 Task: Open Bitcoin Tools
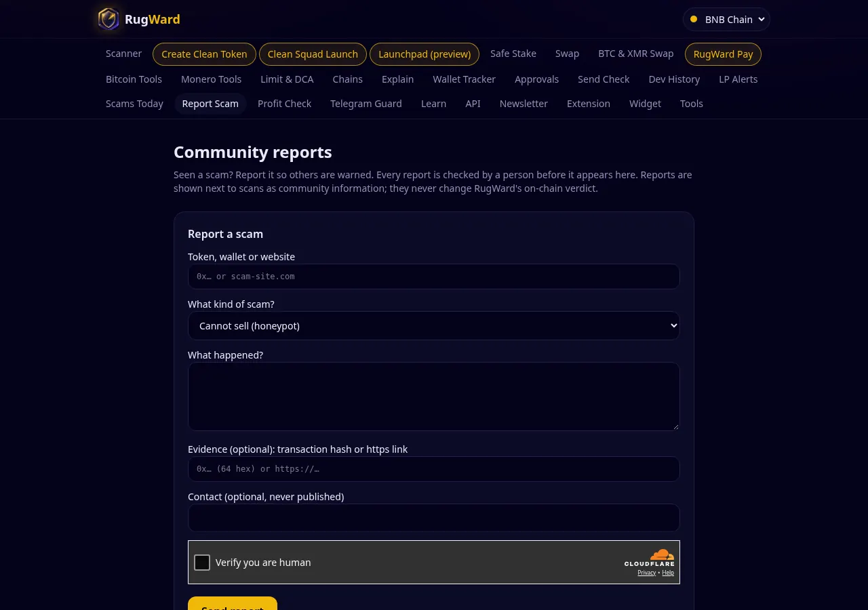click(x=134, y=79)
